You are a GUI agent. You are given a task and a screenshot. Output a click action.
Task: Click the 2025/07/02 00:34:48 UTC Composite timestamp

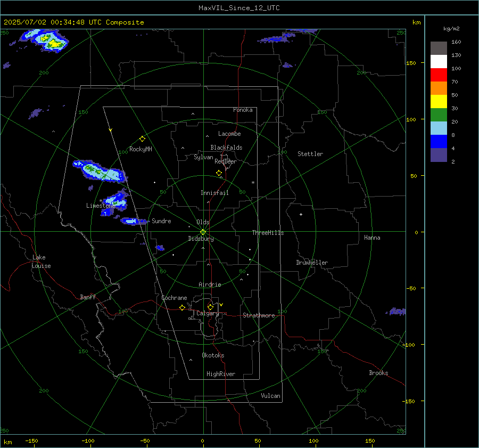(x=73, y=22)
